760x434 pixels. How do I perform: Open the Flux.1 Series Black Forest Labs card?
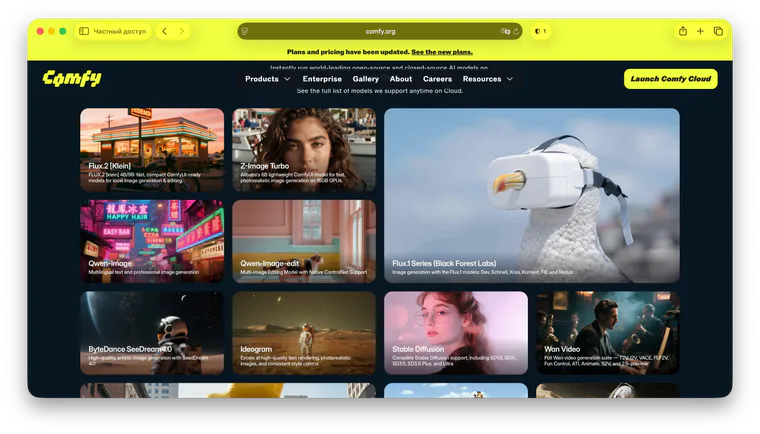pyautogui.click(x=532, y=195)
